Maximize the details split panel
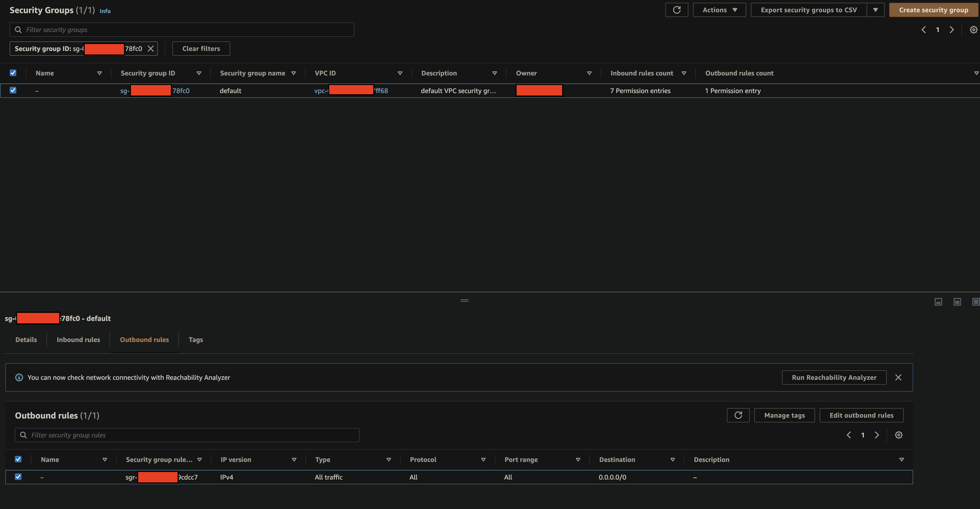Image resolution: width=980 pixels, height=509 pixels. click(x=975, y=301)
